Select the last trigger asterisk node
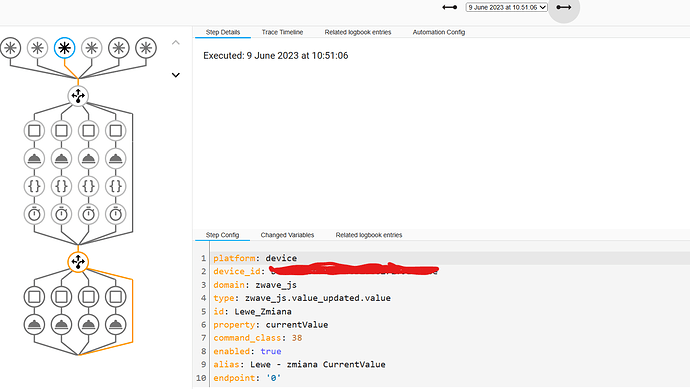The width and height of the screenshot is (690, 389). [x=146, y=48]
